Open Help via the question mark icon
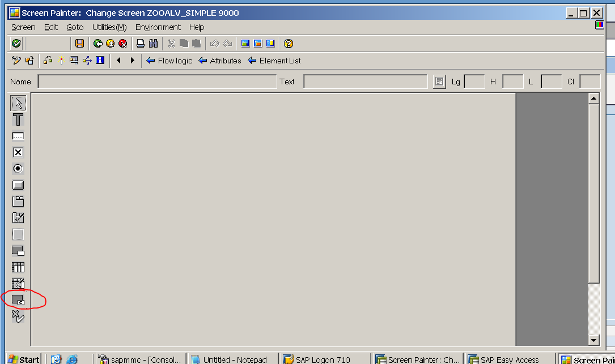Screen dimensions: 615x364 click(288, 43)
